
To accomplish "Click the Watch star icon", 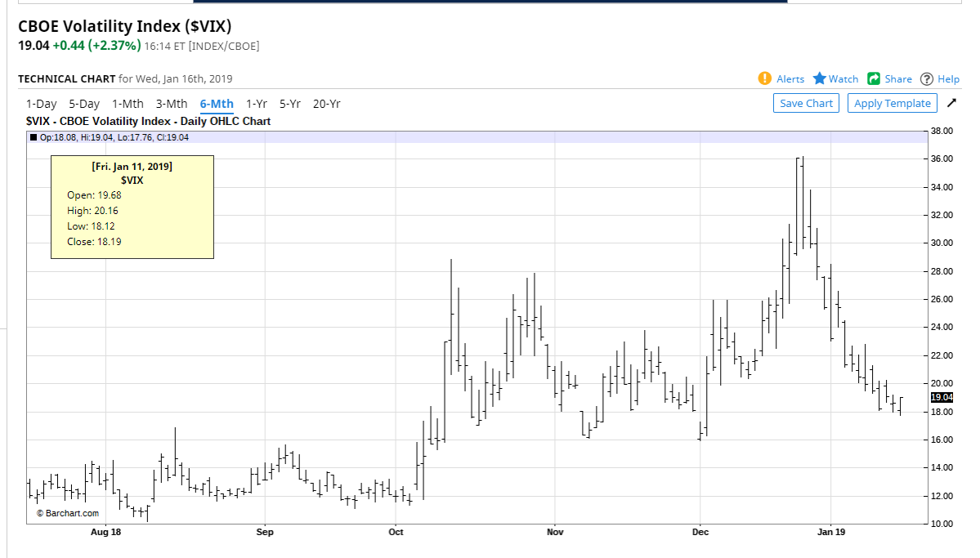I will pos(819,78).
